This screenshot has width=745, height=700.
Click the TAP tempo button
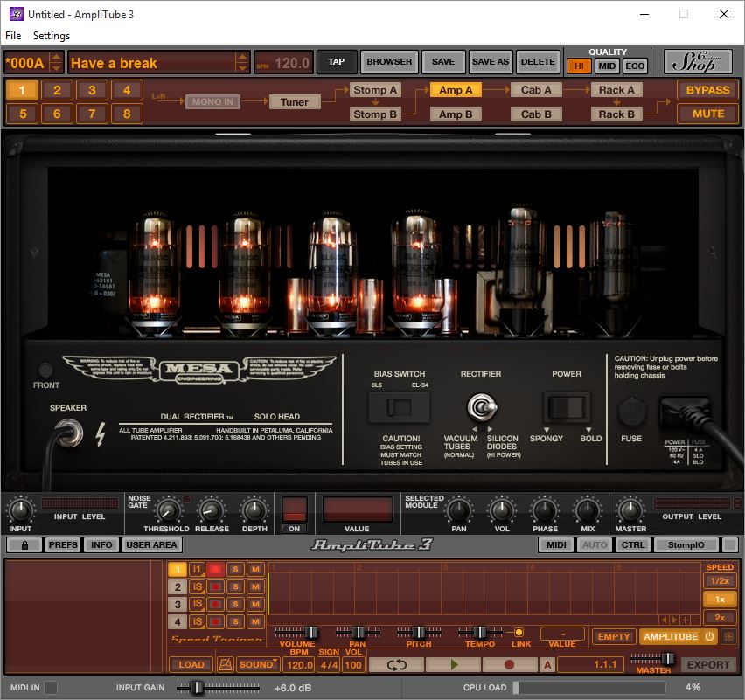coord(337,62)
